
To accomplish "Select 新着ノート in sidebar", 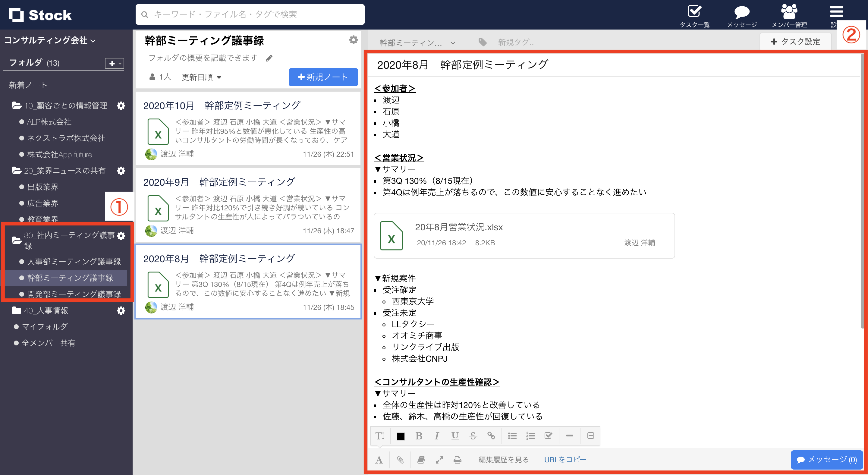I will click(28, 85).
